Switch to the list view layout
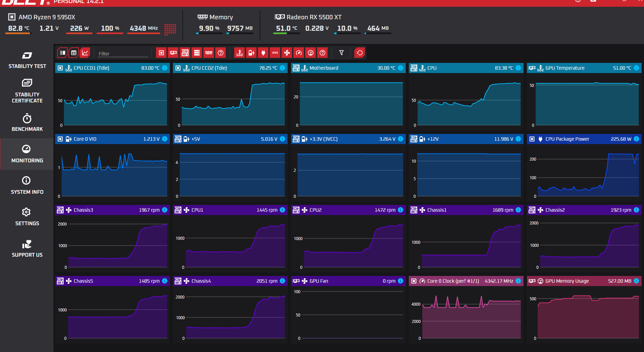This screenshot has height=352, width=644. (x=62, y=53)
